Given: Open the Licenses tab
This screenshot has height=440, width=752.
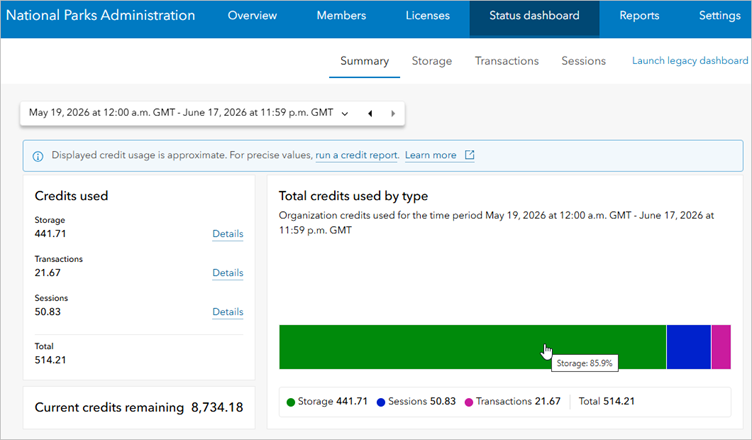Looking at the screenshot, I should 428,15.
